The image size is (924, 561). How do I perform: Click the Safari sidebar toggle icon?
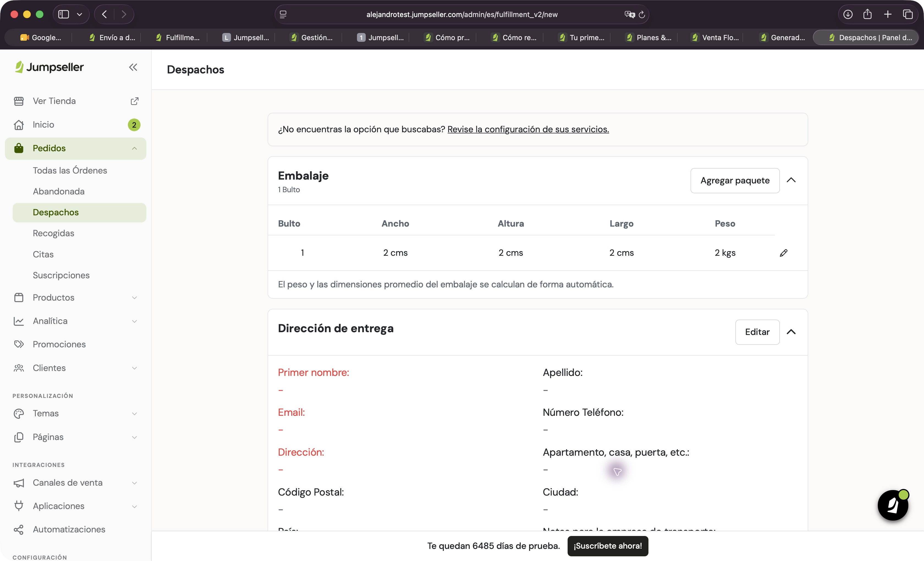(x=64, y=15)
